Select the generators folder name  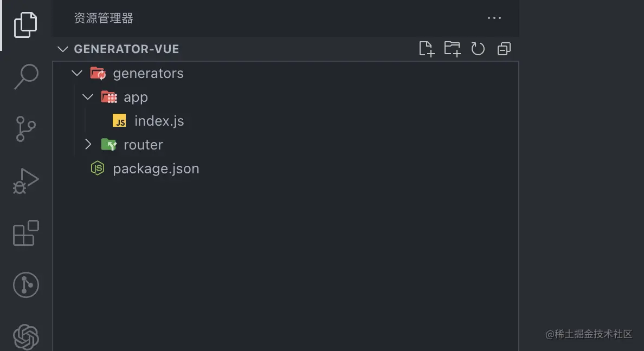point(149,74)
